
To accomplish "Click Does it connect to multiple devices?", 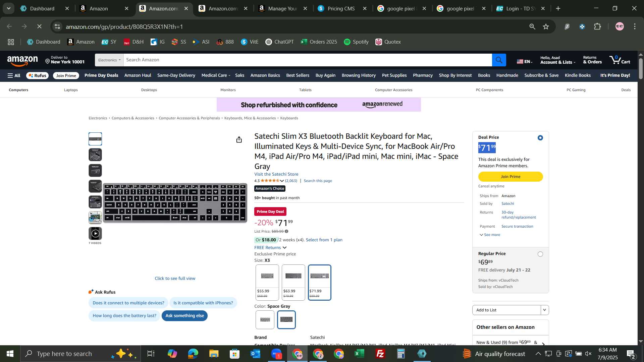I will (128, 303).
